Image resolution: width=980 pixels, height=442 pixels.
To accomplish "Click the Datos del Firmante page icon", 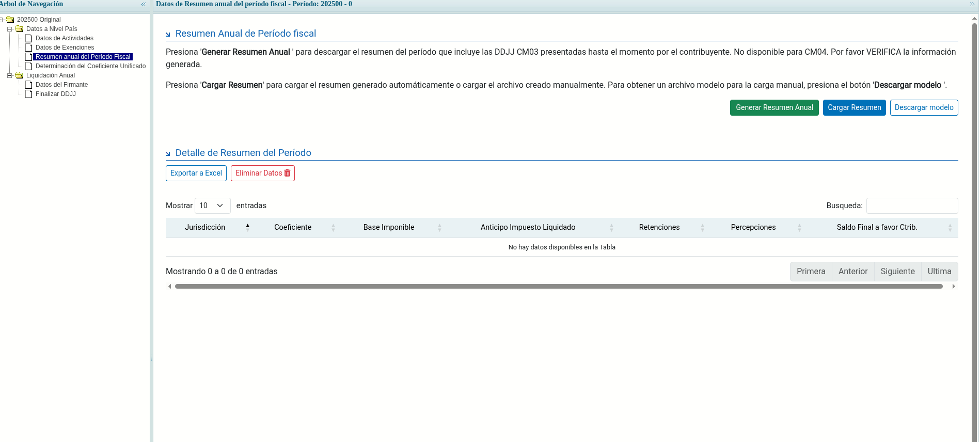I will (29, 85).
